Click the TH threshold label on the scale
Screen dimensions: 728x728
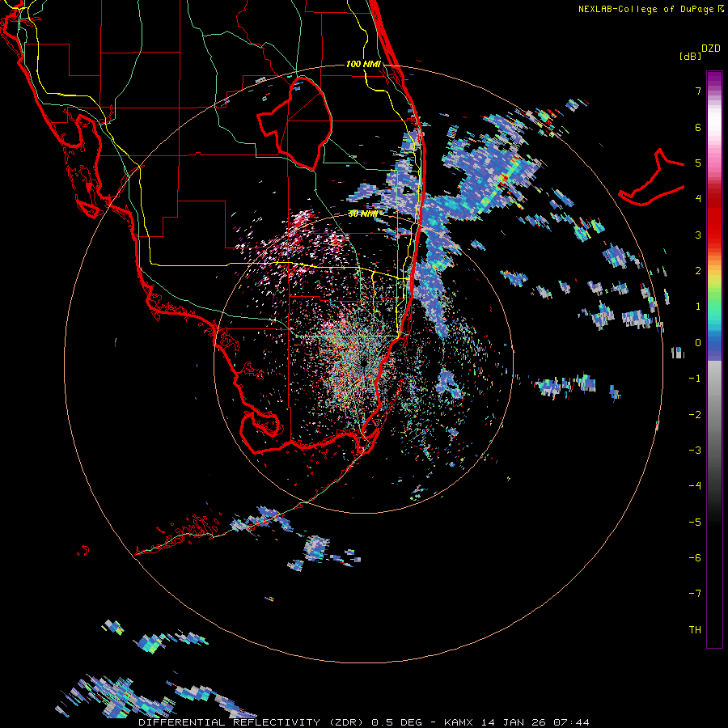(695, 630)
